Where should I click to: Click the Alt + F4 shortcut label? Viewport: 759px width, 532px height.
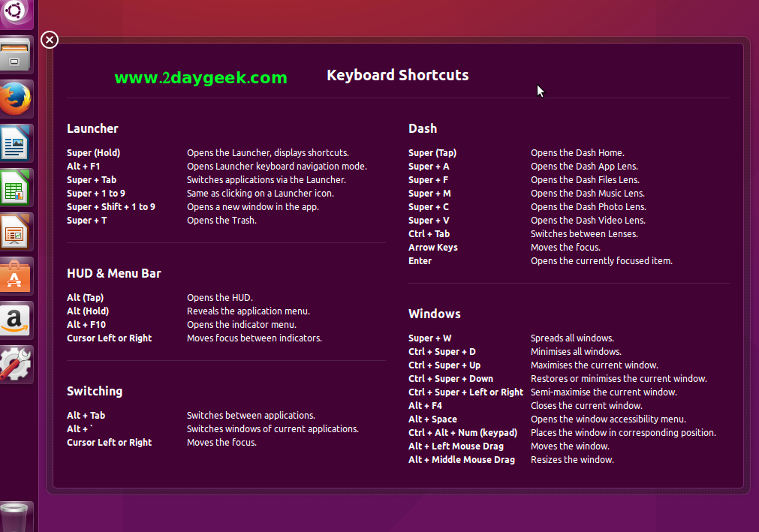(x=425, y=406)
